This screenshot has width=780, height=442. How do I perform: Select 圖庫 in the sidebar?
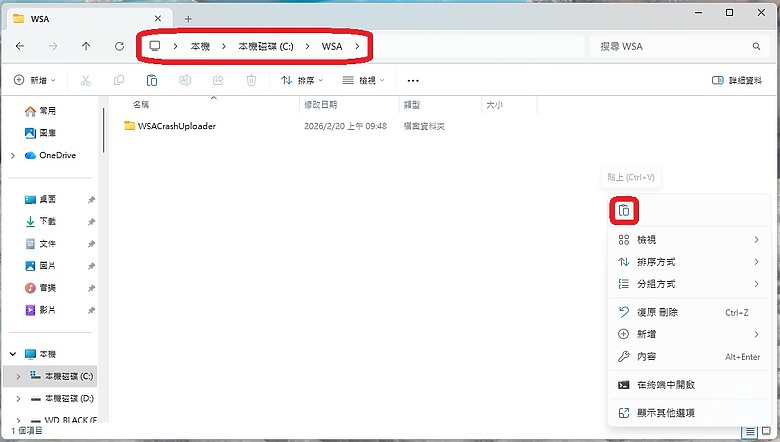tap(40, 133)
